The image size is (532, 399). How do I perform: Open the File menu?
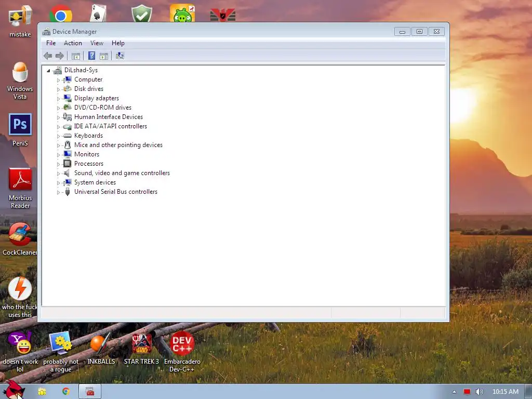pyautogui.click(x=51, y=43)
